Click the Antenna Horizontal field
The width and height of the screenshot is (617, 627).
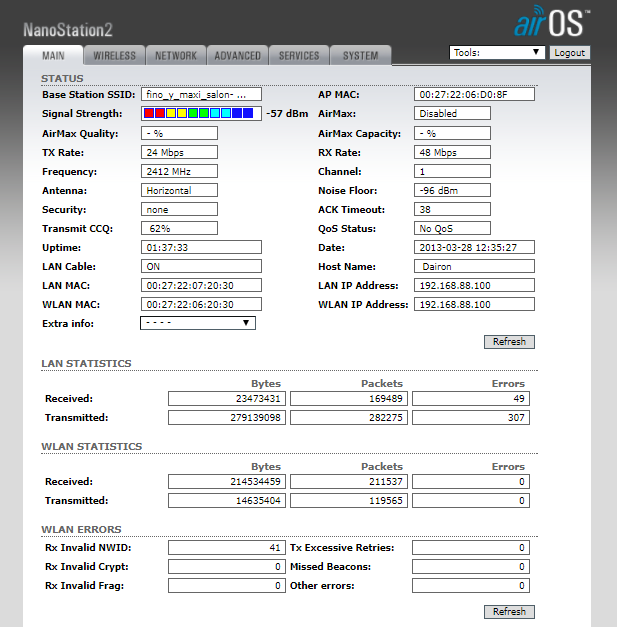tap(180, 190)
